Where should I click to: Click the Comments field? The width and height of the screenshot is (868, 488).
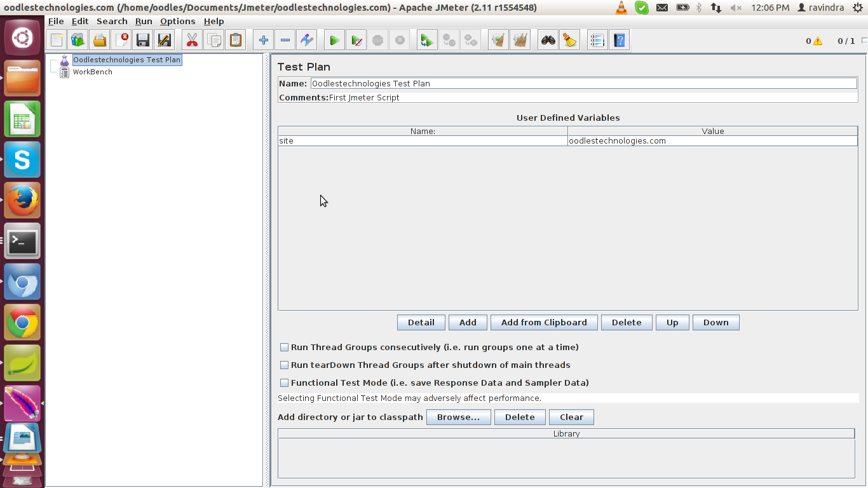point(593,97)
